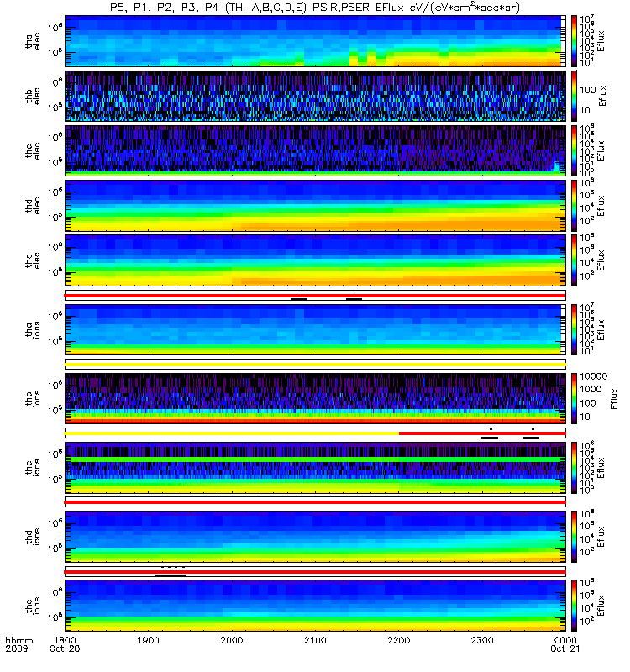Click the yellow status bar above thb ions panel
The width and height of the screenshot is (630, 672).
click(x=315, y=365)
